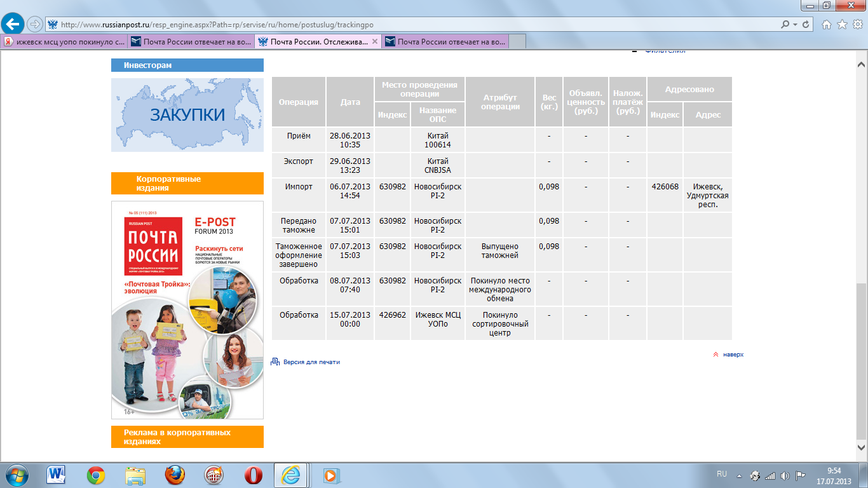
Task: Launch Firefox from the taskbar
Action: tap(175, 475)
